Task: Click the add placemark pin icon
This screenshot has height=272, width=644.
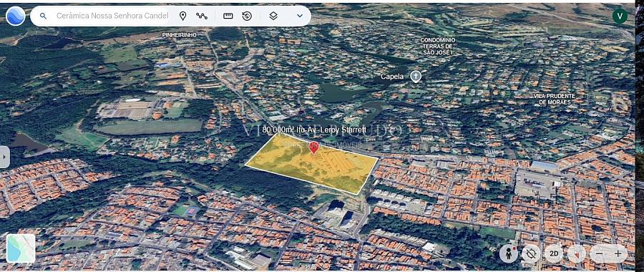Action: [x=182, y=16]
